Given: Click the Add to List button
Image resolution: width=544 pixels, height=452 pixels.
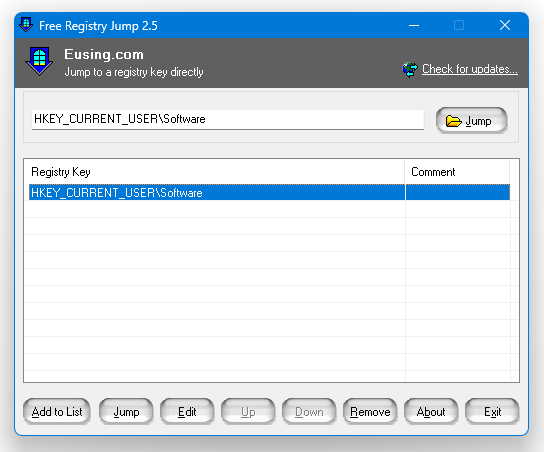Looking at the screenshot, I should click(x=57, y=411).
